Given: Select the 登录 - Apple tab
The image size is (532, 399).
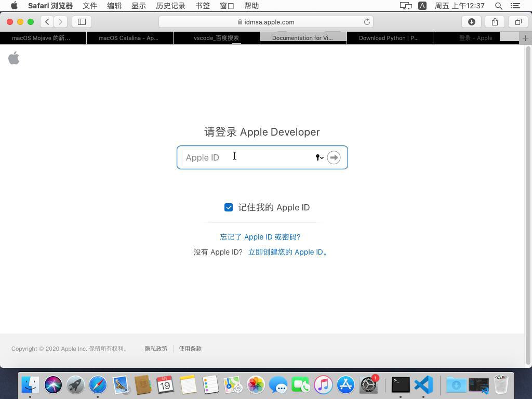Looking at the screenshot, I should click(476, 38).
